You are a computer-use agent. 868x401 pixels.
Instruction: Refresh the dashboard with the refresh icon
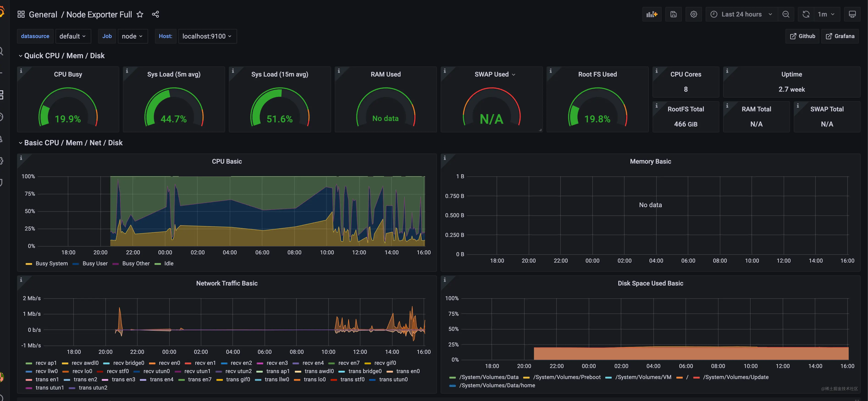click(806, 14)
